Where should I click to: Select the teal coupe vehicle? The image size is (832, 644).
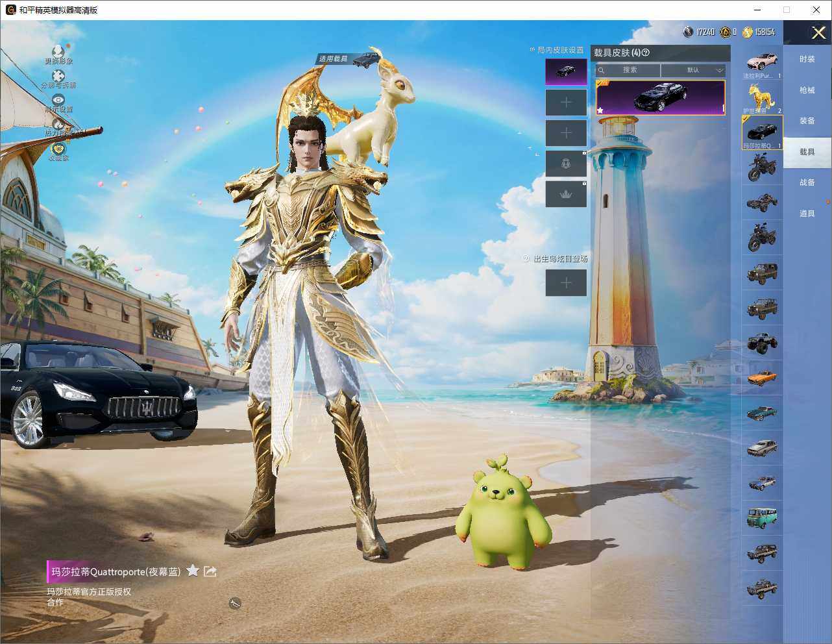pyautogui.click(x=763, y=413)
